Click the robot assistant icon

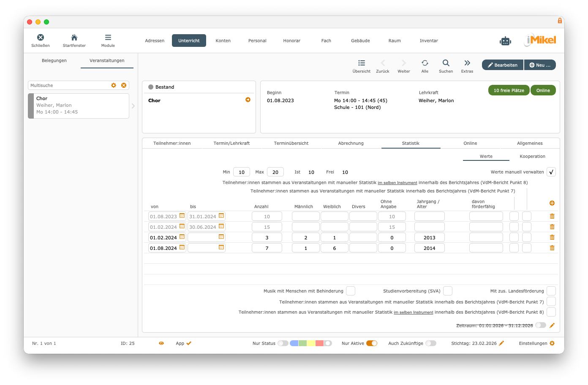coord(505,41)
